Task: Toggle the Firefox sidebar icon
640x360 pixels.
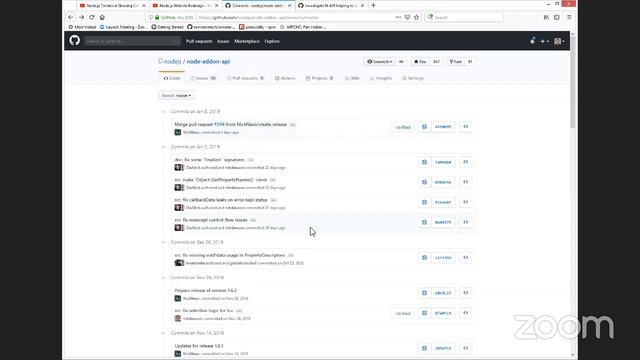Action: point(557,17)
